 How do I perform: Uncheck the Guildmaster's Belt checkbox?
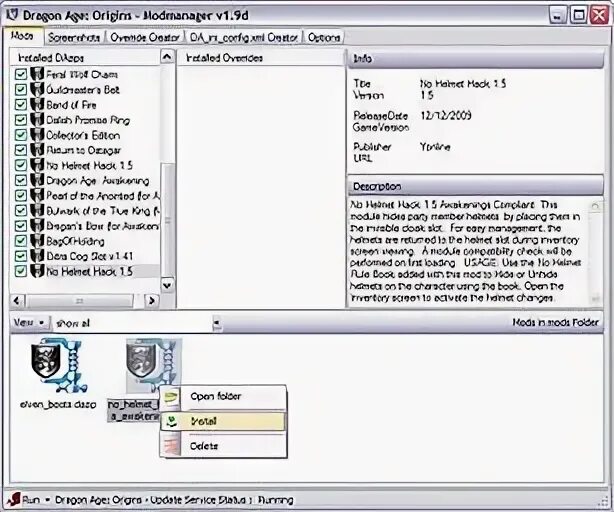(x=20, y=89)
